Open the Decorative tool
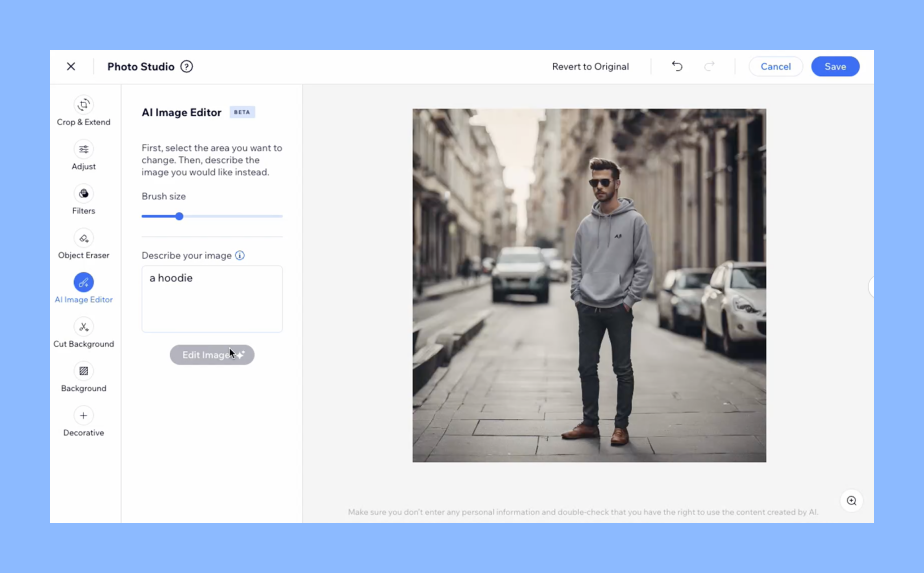This screenshot has height=573, width=924. click(x=84, y=422)
